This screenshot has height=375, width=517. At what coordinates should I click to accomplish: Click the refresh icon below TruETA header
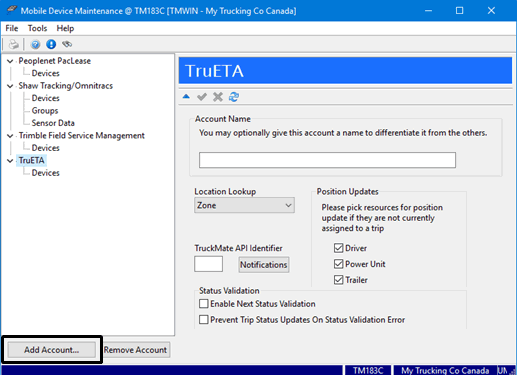(x=234, y=97)
